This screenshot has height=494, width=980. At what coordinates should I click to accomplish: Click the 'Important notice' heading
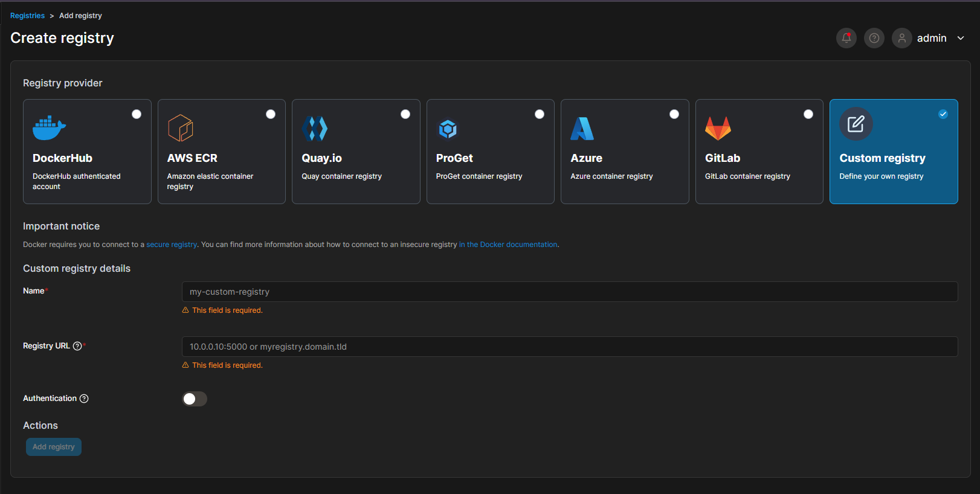click(x=62, y=226)
